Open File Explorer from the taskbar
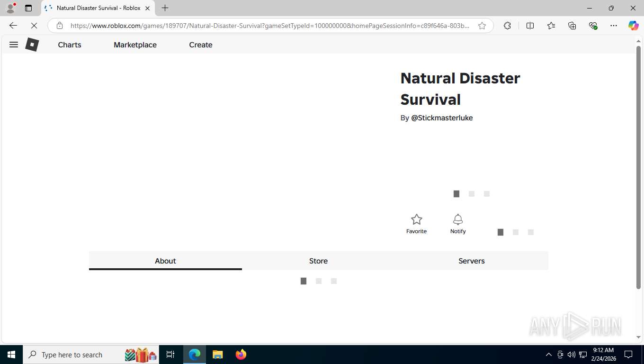644x364 pixels. tap(217, 355)
